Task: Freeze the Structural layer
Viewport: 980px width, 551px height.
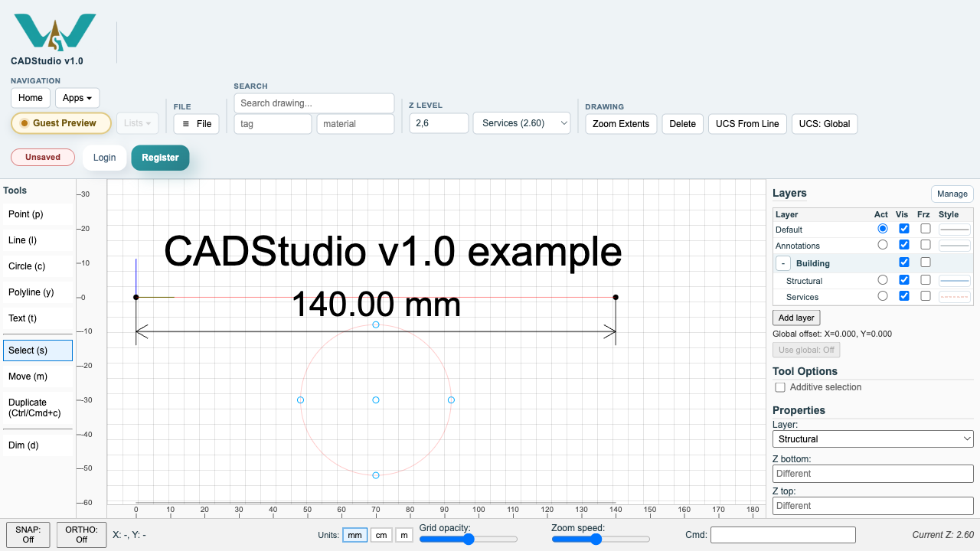Action: point(926,280)
